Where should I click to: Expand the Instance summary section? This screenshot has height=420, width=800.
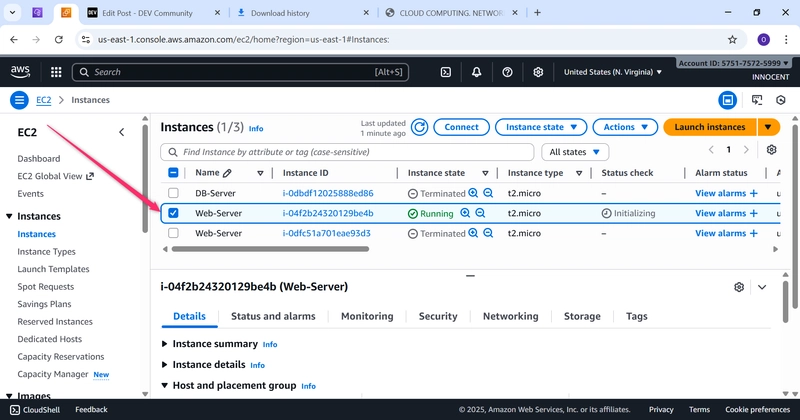point(164,344)
